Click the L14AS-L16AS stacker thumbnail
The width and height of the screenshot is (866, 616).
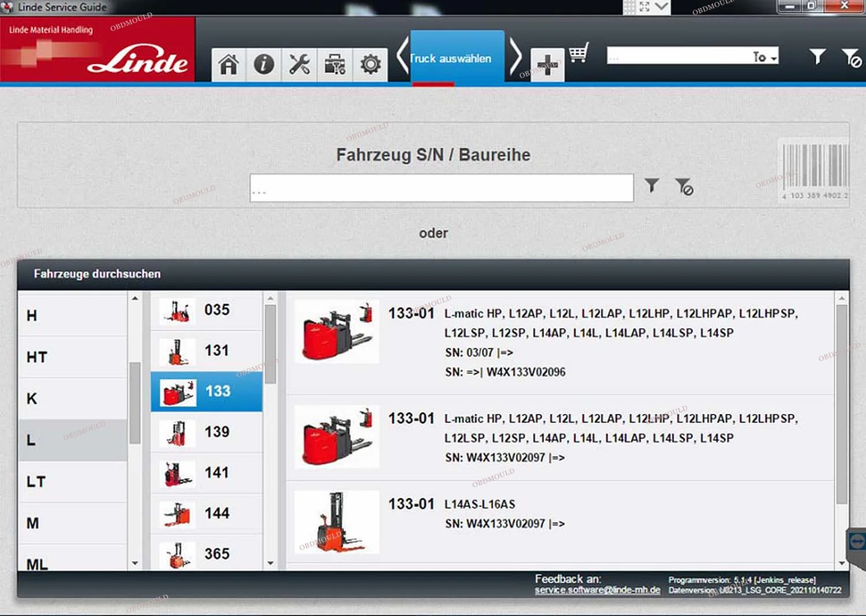[337, 522]
